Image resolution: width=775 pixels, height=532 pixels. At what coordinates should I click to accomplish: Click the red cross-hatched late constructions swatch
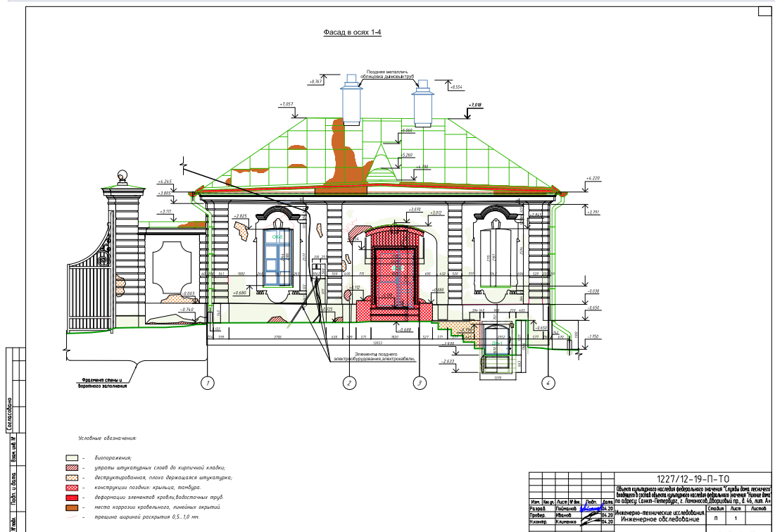(73, 488)
